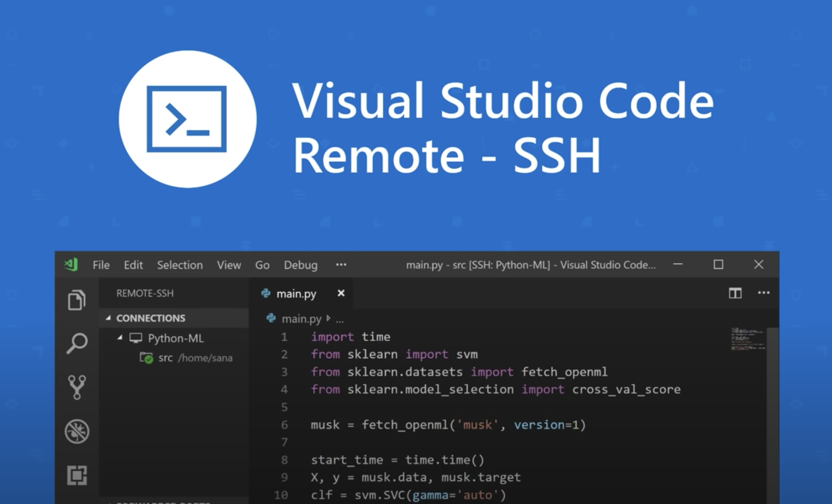Open the Debug bug icon
Viewport: 832px width, 504px height.
pos(77,432)
